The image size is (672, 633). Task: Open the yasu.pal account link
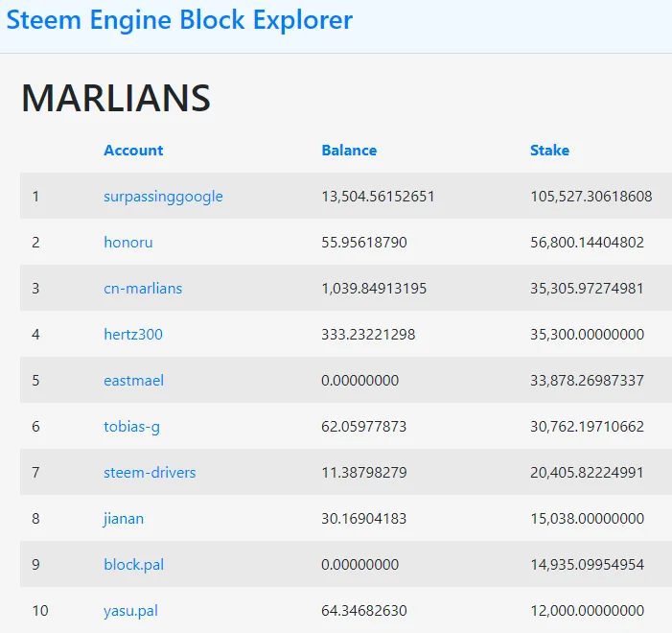[x=130, y=611]
